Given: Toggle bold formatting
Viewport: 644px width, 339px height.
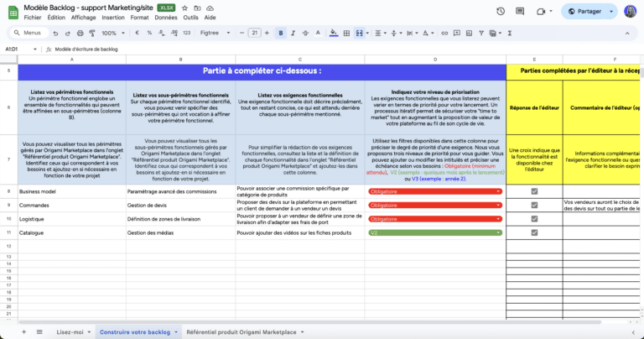Looking at the screenshot, I should [x=281, y=33].
